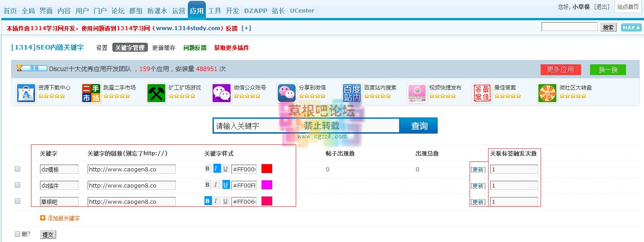644x242 pixels.
Task: Click the blue 查询 button
Action: [x=419, y=126]
